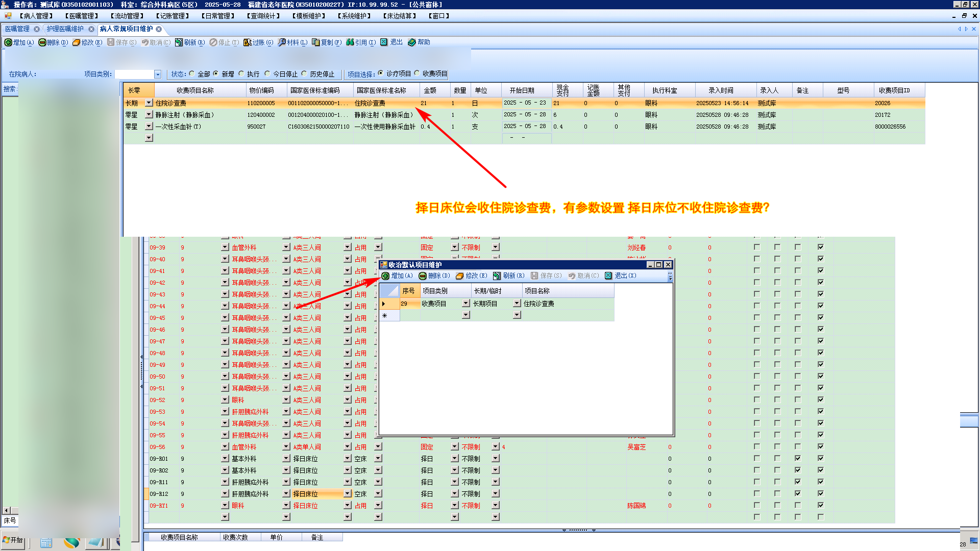Select the 今日停止 status radio button
The image size is (980, 551).
pos(267,73)
